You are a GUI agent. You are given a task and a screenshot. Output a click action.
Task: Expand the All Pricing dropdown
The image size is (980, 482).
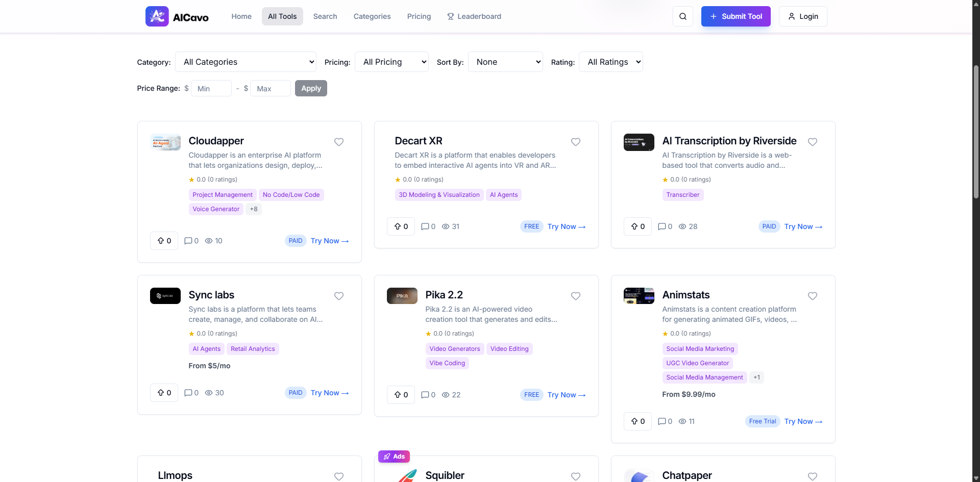[x=391, y=62]
